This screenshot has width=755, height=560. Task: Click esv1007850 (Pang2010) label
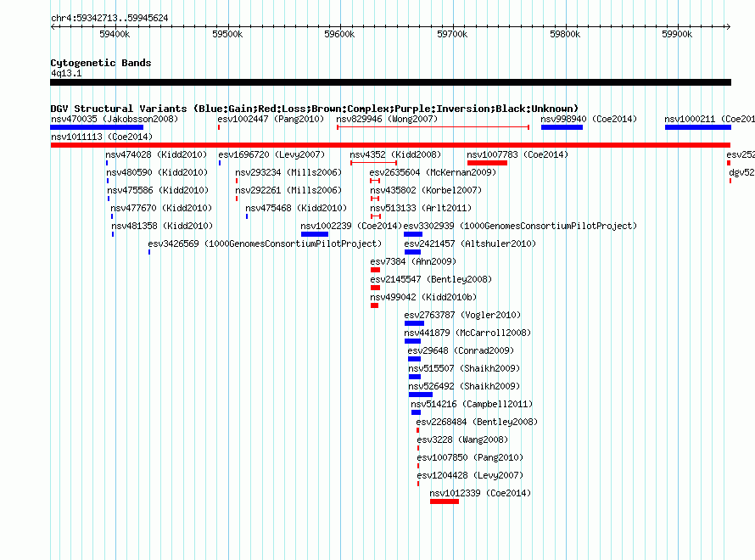pyautogui.click(x=470, y=457)
